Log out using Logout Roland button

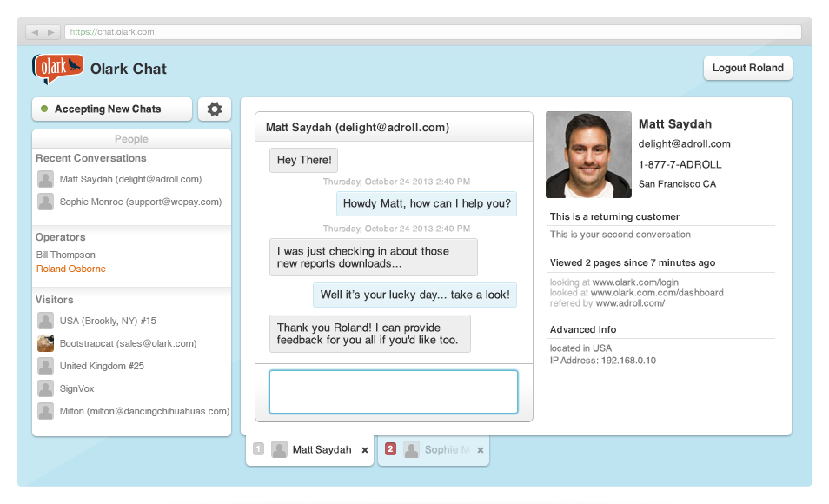747,69
